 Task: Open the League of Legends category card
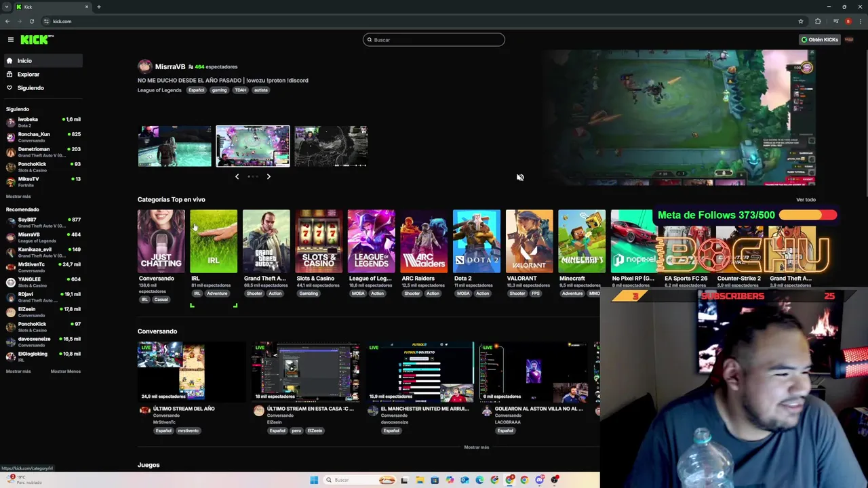371,241
